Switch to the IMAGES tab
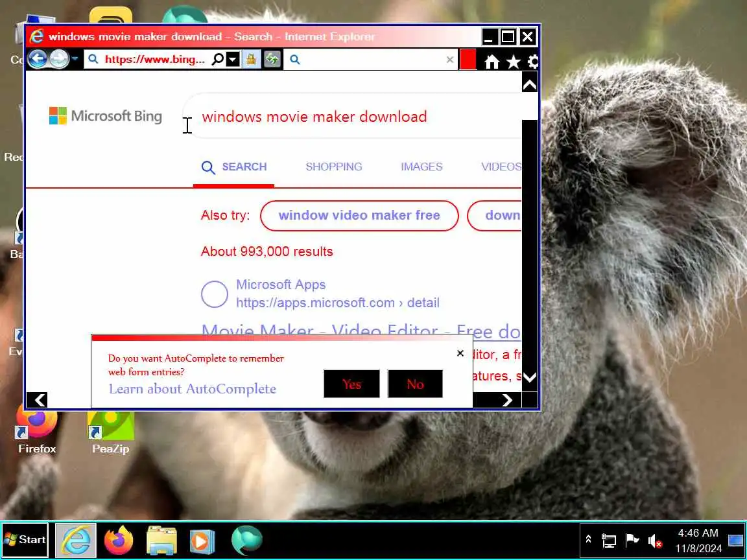Screen dimensions: 747x560 [421, 167]
